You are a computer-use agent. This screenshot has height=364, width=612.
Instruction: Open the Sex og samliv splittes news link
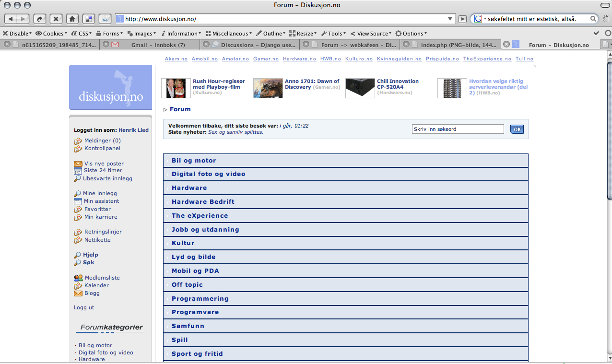(235, 132)
